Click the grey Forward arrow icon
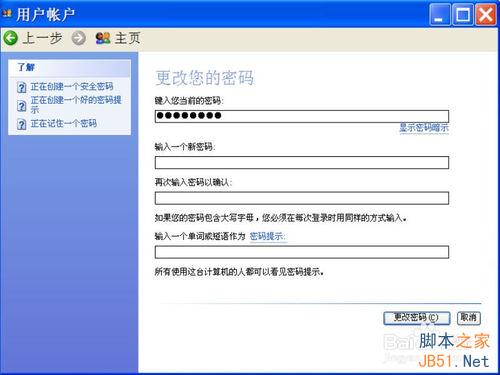500x375 pixels. pyautogui.click(x=79, y=38)
